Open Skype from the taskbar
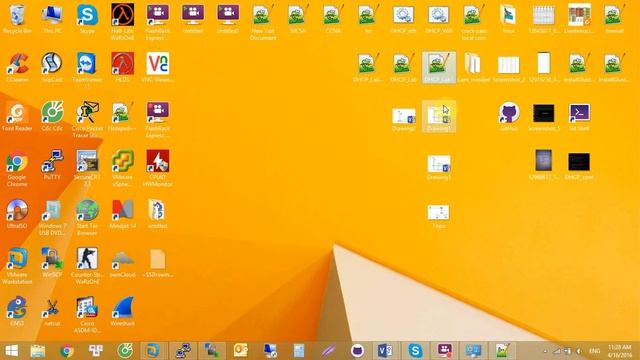This screenshot has height=360, width=640. click(x=415, y=351)
